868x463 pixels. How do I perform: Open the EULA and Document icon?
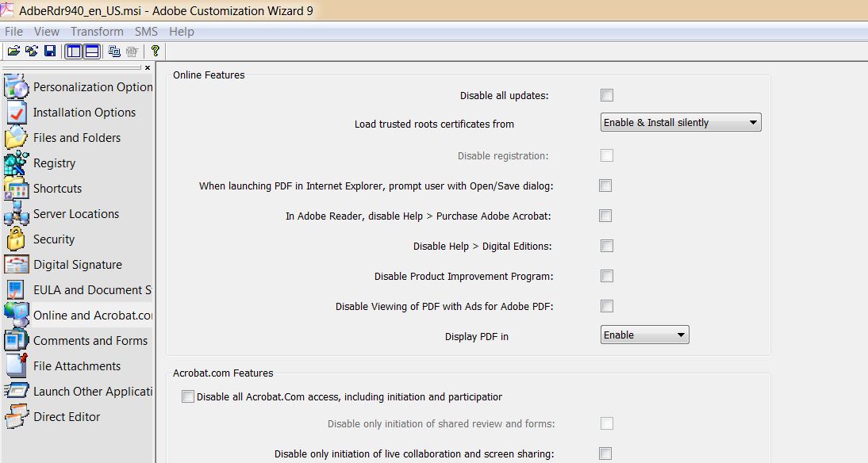16,290
